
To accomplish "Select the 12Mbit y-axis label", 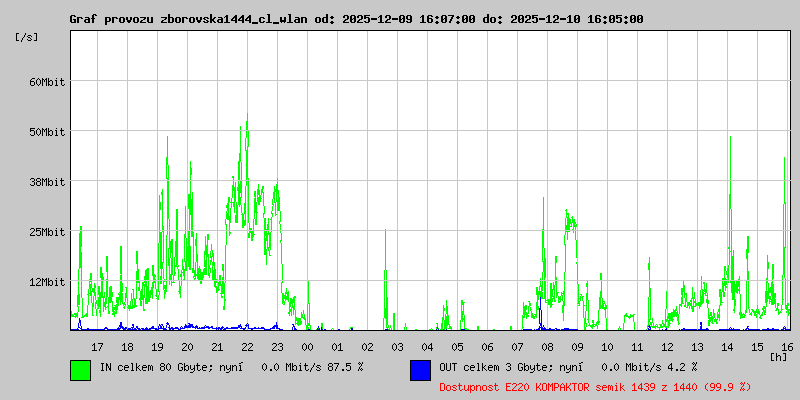I will tap(46, 282).
